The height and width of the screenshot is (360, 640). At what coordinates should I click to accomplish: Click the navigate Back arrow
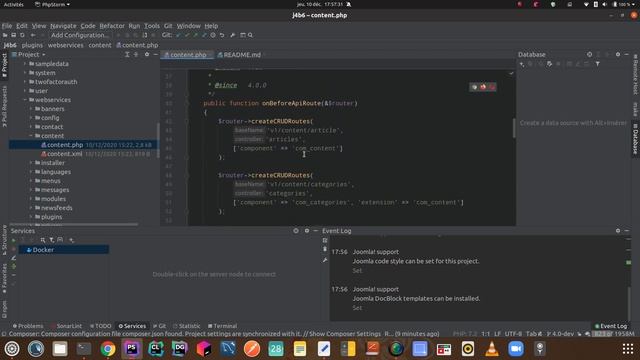coord(33,35)
